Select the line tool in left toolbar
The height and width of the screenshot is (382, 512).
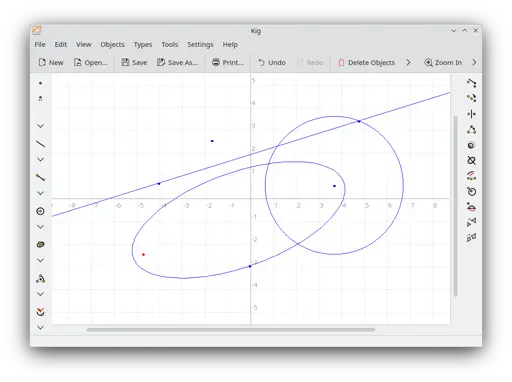pos(40,144)
